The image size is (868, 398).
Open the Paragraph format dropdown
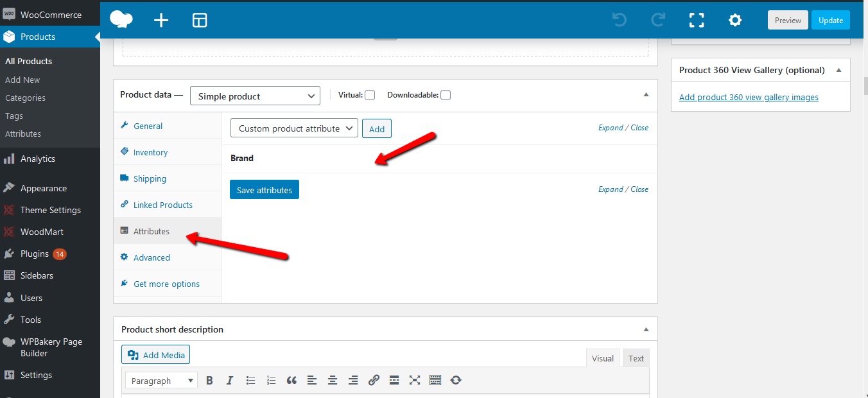[x=161, y=381]
